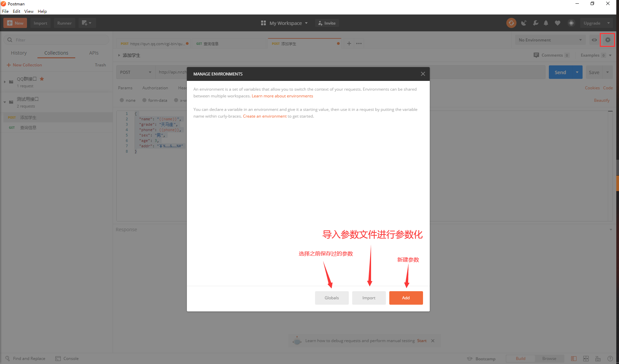Open the help question mark icon
619x364 pixels.
point(610,359)
